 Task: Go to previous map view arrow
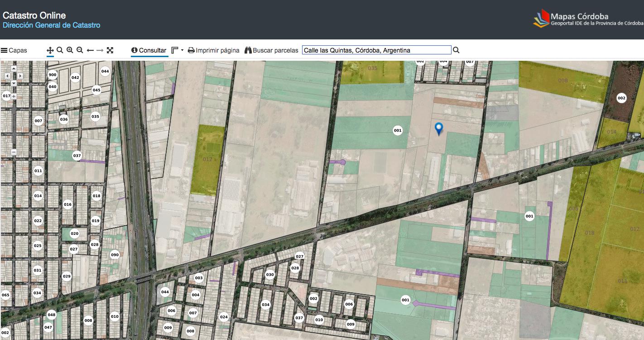[x=90, y=50]
